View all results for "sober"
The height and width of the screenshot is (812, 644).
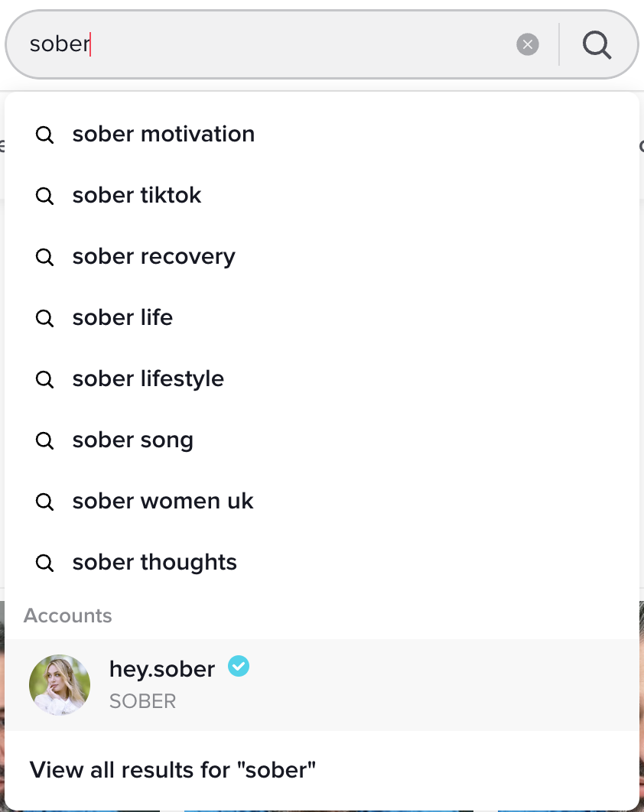pyautogui.click(x=173, y=769)
